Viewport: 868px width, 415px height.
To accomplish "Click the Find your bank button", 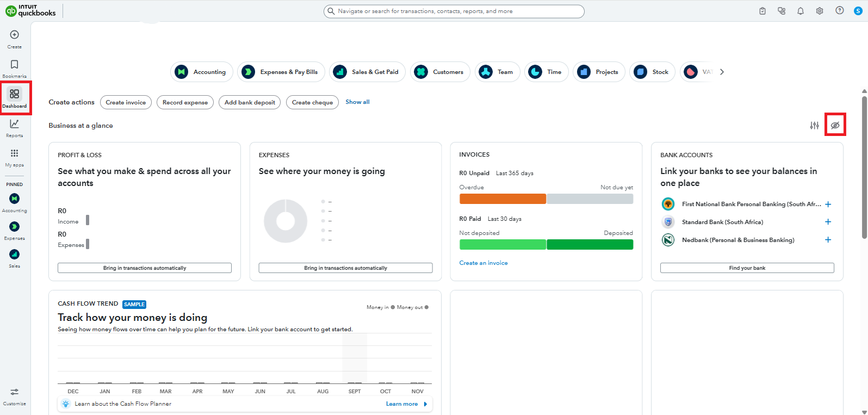I will point(747,268).
